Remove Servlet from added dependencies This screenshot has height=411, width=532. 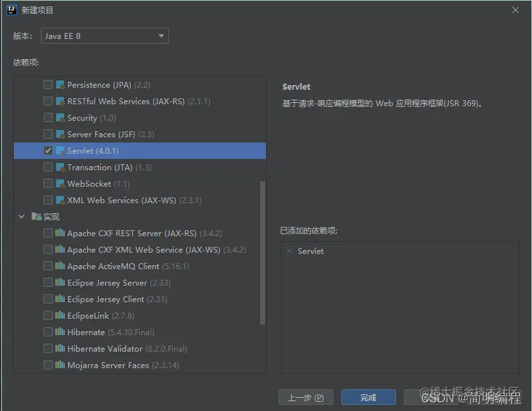[288, 251]
